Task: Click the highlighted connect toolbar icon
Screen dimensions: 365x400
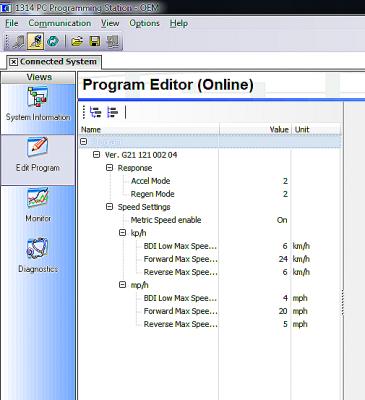Action: pyautogui.click(x=35, y=41)
